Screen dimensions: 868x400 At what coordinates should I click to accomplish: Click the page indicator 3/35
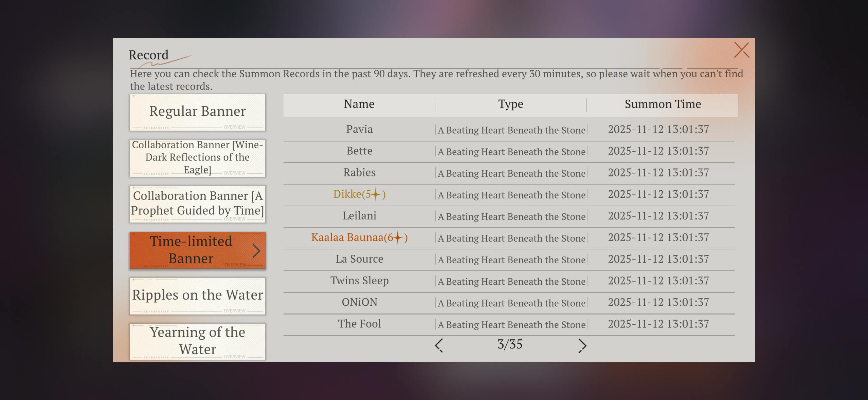[x=510, y=344]
